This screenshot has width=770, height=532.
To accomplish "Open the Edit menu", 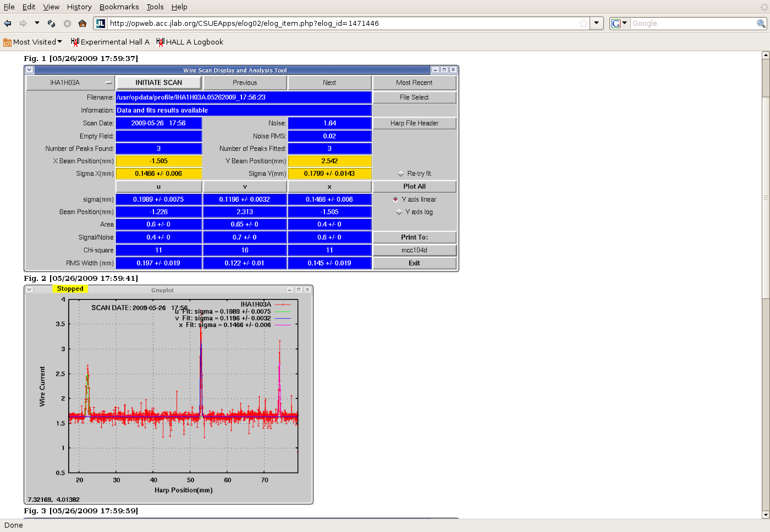I will pos(29,7).
